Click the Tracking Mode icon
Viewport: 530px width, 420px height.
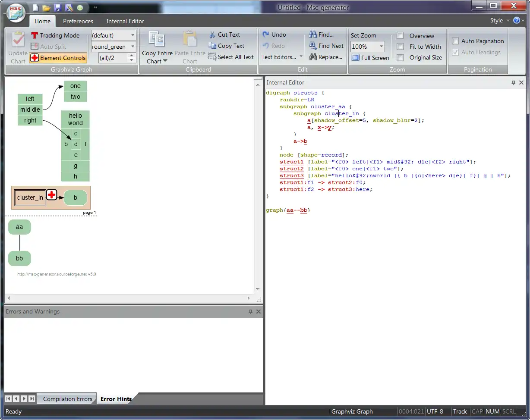coord(35,35)
